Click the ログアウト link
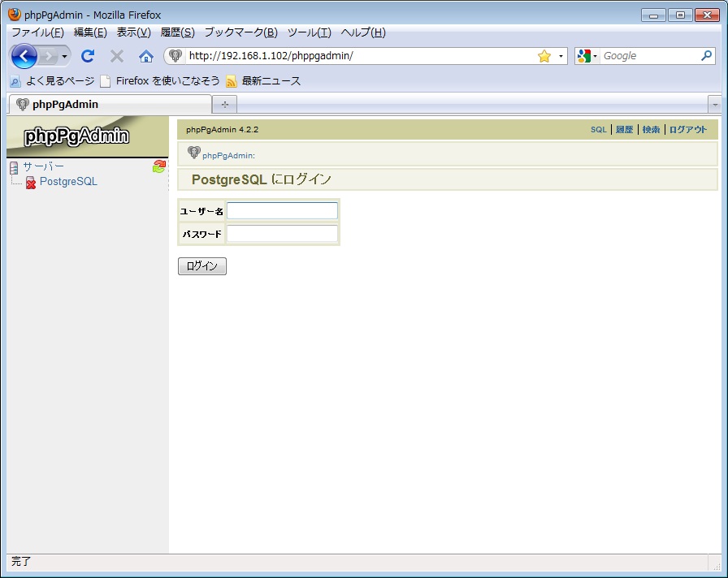This screenshot has width=728, height=578. coord(687,130)
